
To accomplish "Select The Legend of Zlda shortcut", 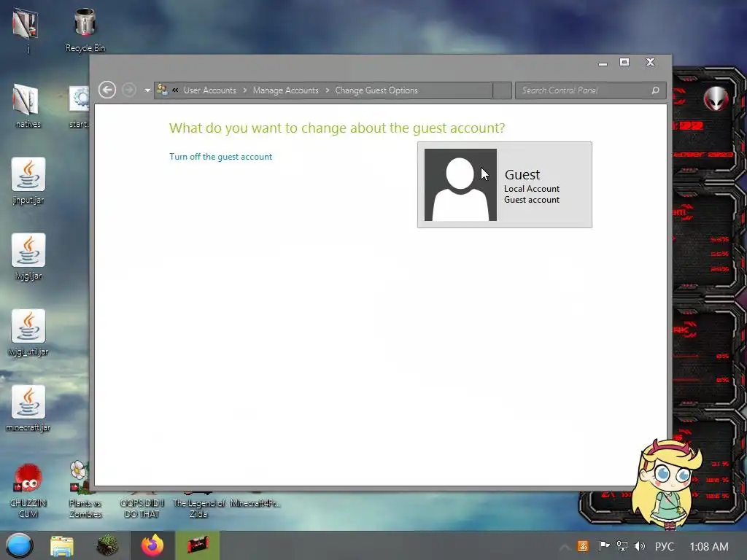I will click(x=198, y=506).
